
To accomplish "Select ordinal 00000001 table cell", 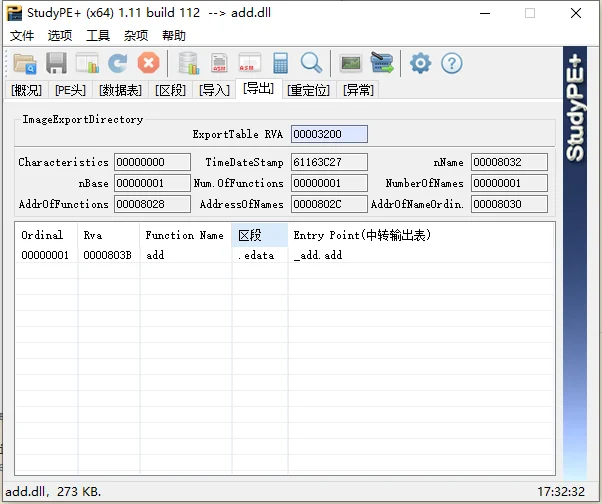I will 45,255.
